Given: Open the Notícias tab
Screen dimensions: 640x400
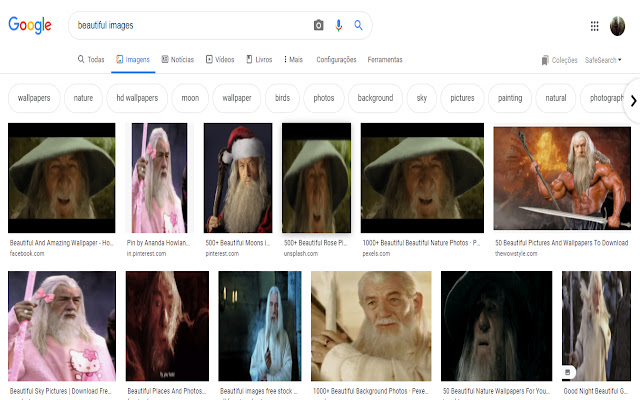Looking at the screenshot, I should pos(178,60).
